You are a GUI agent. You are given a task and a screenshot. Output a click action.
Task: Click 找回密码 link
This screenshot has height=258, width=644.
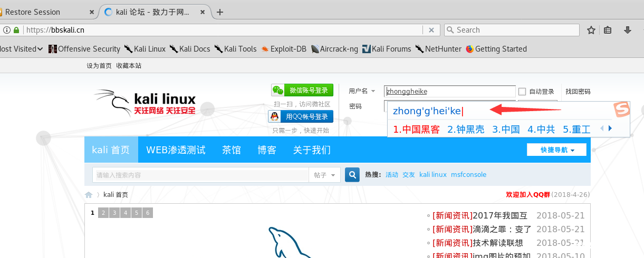click(x=578, y=91)
